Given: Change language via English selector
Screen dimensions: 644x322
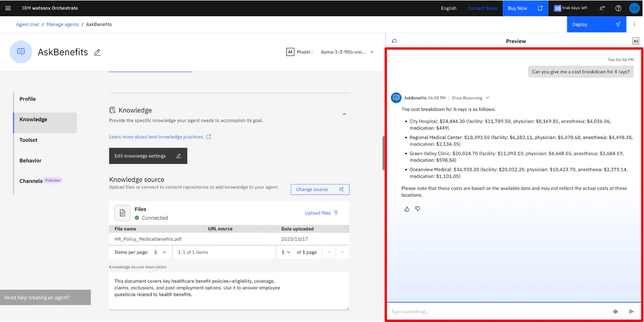Looking at the screenshot, I should click(449, 8).
